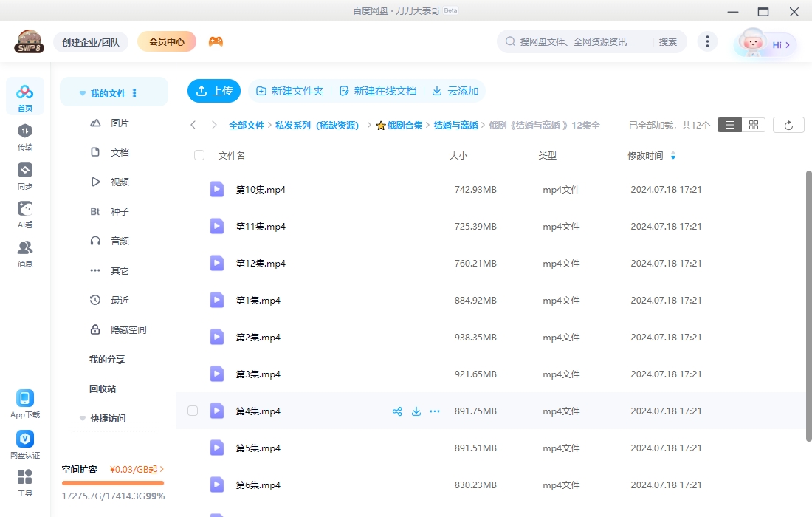Open the game controller feature icon
Image resolution: width=812 pixels, height=517 pixels.
(217, 41)
